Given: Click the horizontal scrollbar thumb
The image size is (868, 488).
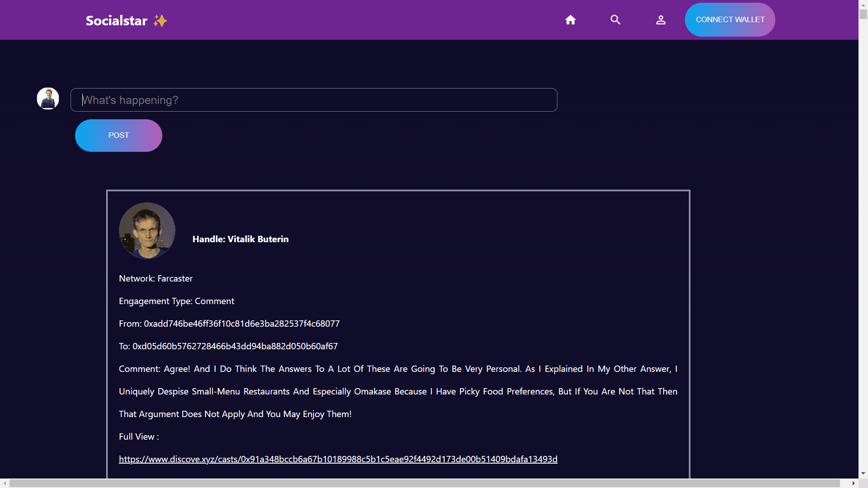Looking at the screenshot, I should tap(425, 483).
